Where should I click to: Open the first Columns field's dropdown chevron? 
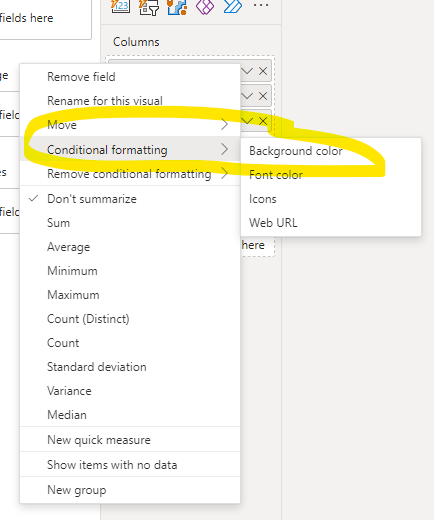point(247,71)
